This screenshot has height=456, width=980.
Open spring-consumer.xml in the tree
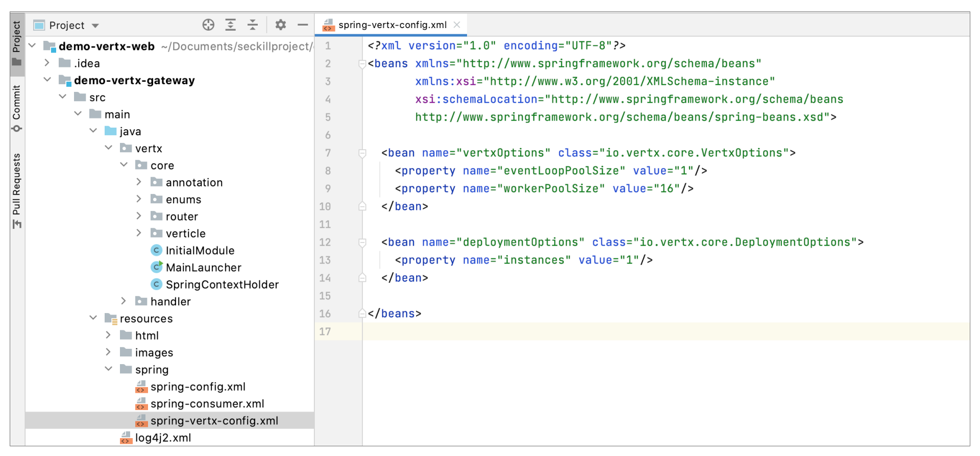click(x=207, y=404)
